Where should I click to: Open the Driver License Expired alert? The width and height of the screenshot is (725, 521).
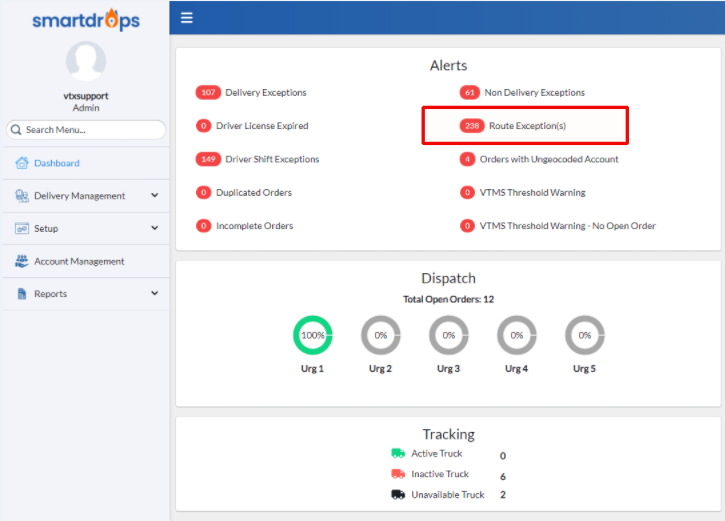[x=262, y=126]
